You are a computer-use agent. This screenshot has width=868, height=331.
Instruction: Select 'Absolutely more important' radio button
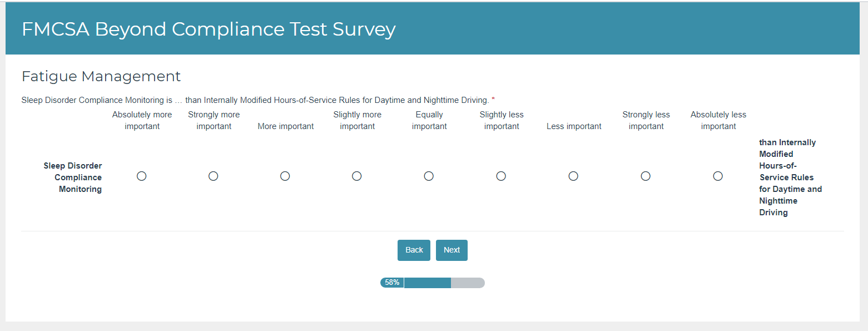click(x=142, y=176)
